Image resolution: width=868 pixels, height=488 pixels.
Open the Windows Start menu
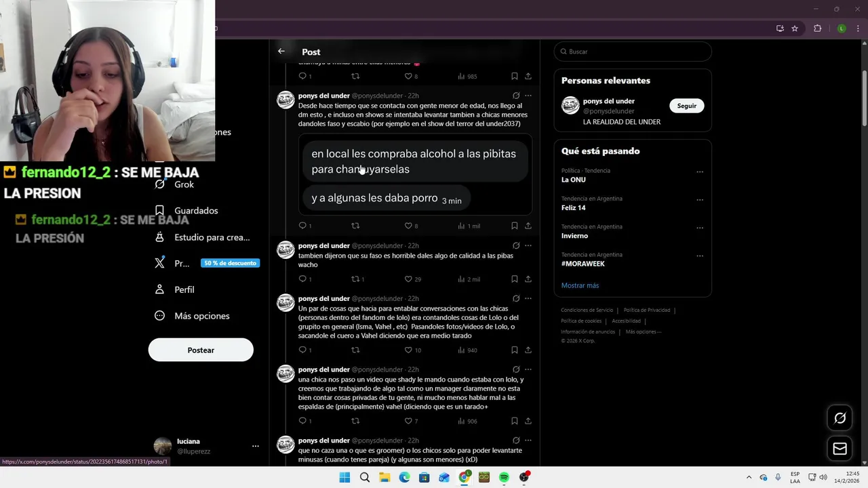(x=344, y=478)
